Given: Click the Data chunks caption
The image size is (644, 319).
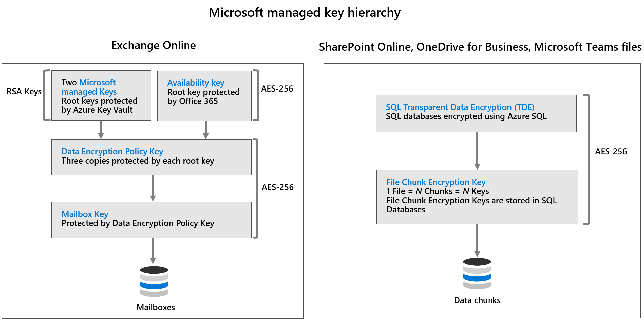Looking at the screenshot, I should [477, 300].
